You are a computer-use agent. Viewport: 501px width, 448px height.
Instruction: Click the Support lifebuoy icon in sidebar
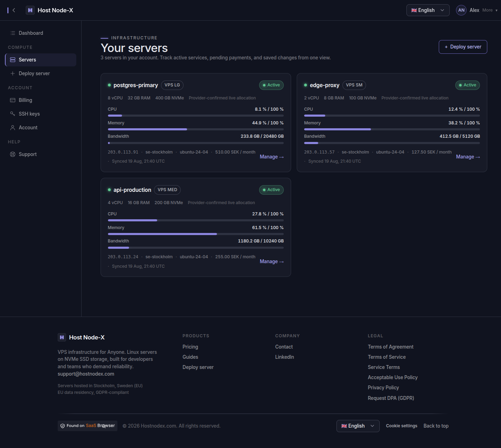(x=13, y=154)
